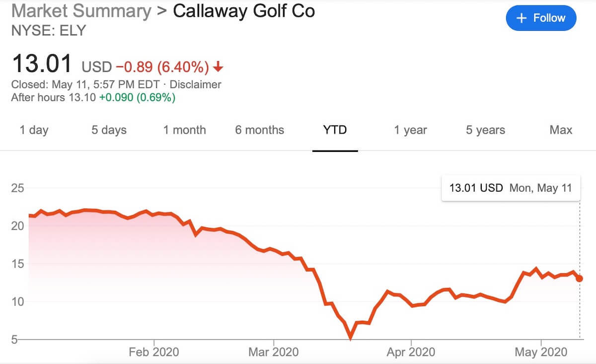Screen dimensions: 596x364
Task: Click the tooltip showing 13.01 USD Mon, May 11
Action: 511,188
